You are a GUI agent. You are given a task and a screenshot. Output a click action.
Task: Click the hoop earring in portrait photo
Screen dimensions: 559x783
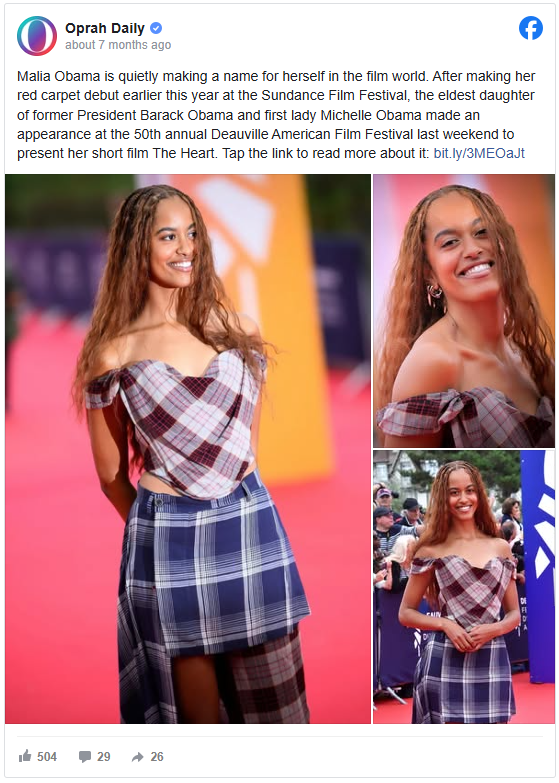tap(434, 296)
